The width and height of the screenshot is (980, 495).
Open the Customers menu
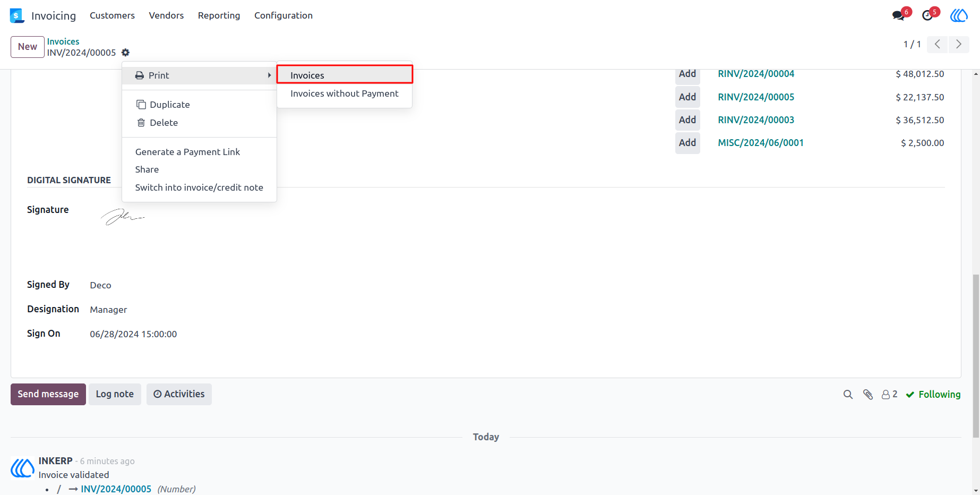(112, 15)
